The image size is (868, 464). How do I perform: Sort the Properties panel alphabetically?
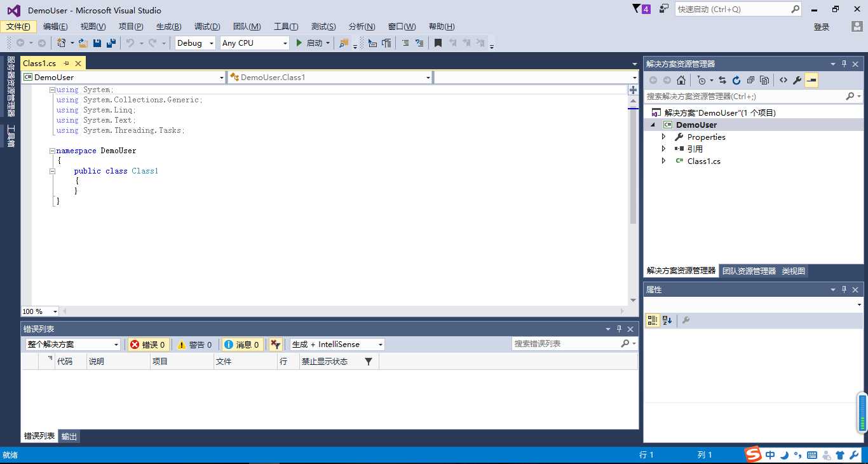click(667, 320)
